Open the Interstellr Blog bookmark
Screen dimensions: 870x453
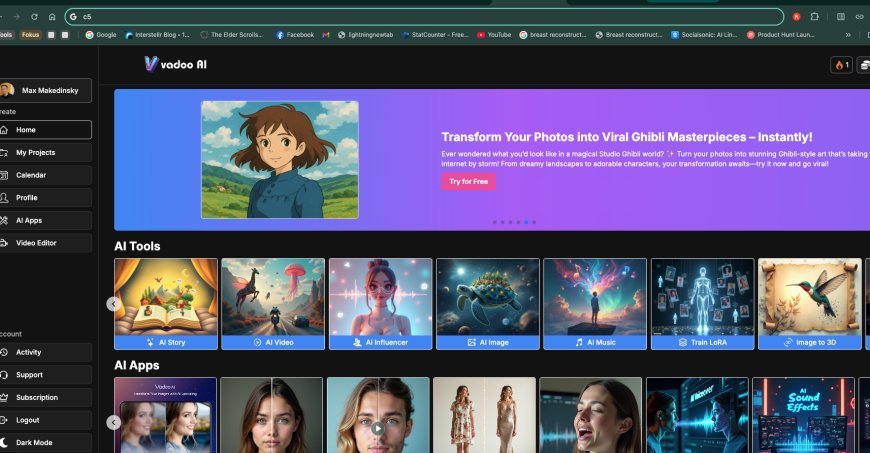157,34
